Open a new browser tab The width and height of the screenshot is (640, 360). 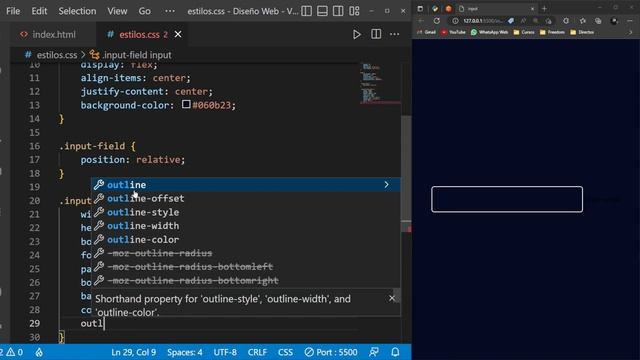point(544,9)
